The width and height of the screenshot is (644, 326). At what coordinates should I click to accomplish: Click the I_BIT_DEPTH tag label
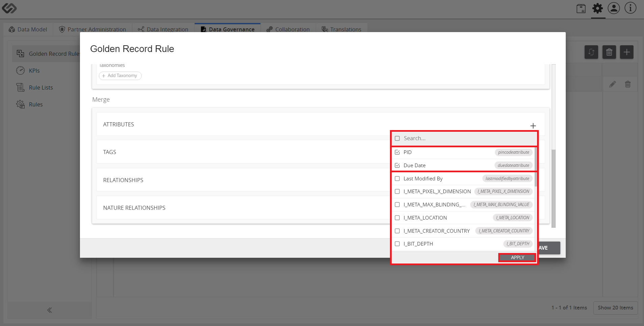pos(518,244)
